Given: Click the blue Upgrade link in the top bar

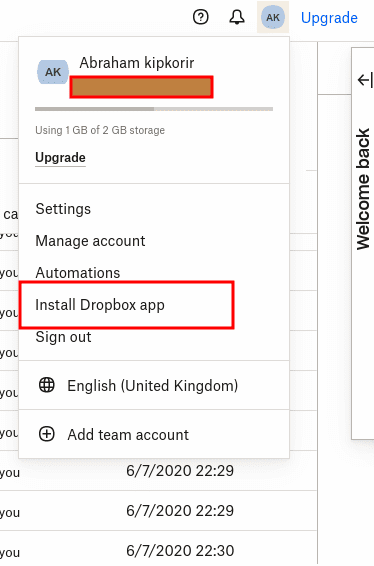Looking at the screenshot, I should [x=329, y=18].
